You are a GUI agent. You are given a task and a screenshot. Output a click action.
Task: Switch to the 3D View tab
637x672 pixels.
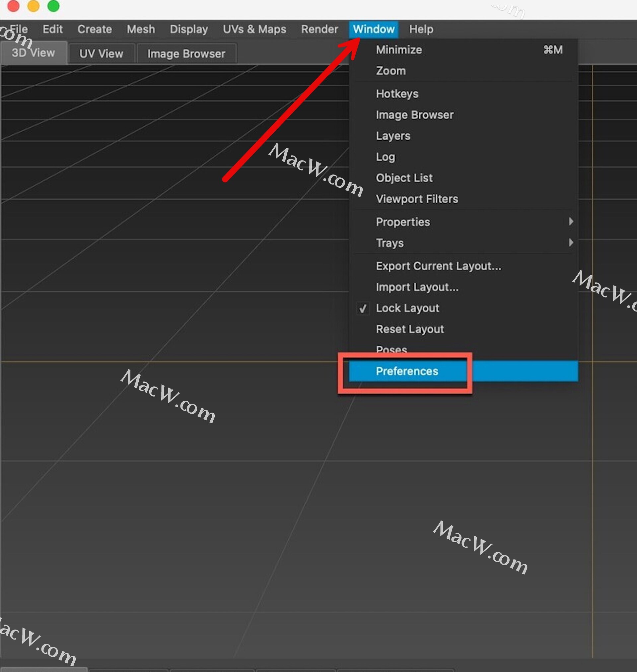click(34, 53)
